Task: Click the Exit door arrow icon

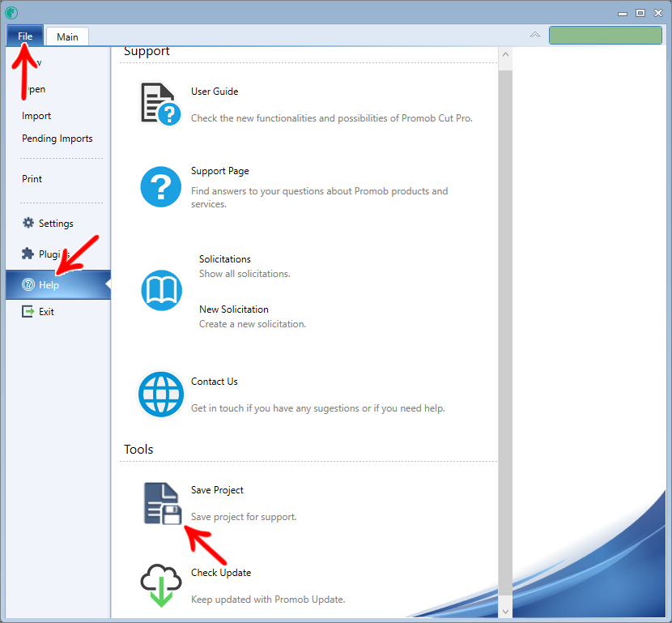Action: 28,311
